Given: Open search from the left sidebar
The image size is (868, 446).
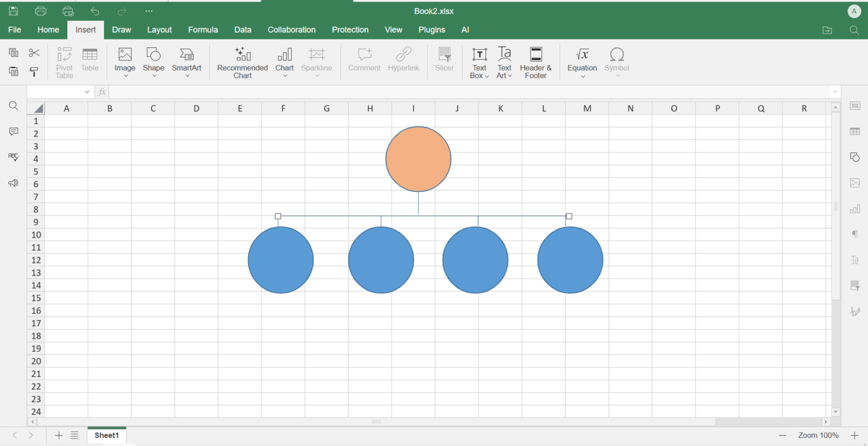Looking at the screenshot, I should tap(13, 106).
